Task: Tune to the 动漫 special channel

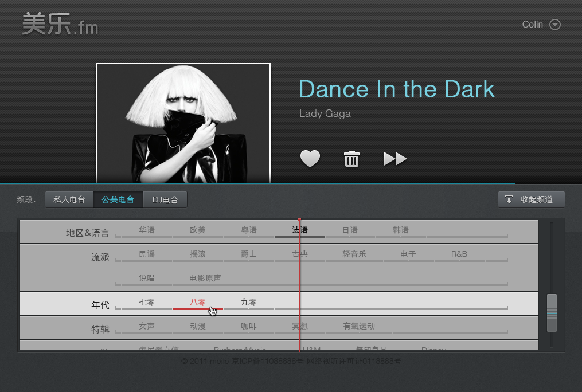Action: point(197,326)
